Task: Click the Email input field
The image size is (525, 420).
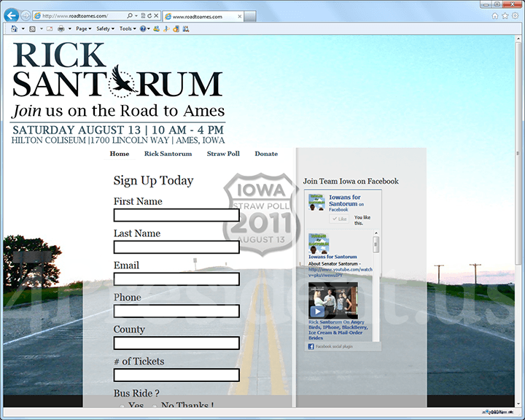Action: point(176,279)
